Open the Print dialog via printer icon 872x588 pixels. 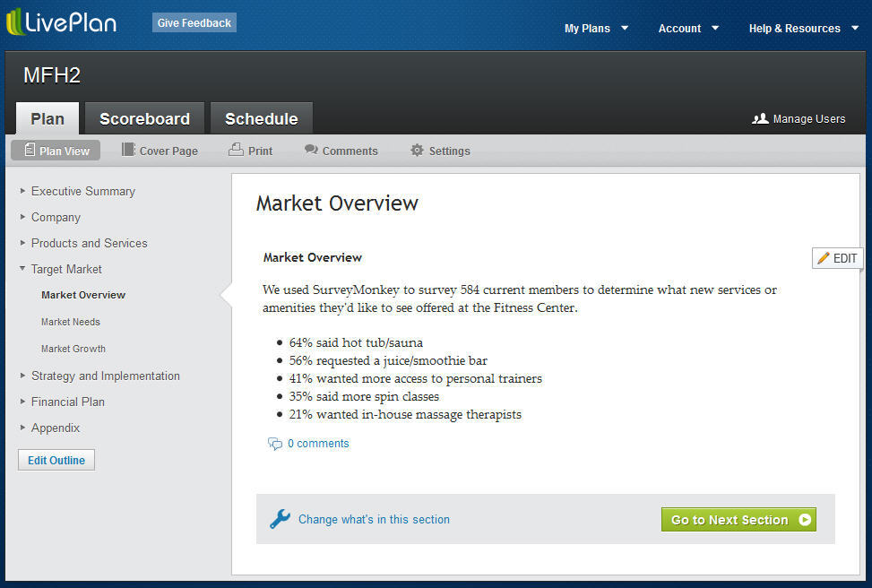click(235, 150)
